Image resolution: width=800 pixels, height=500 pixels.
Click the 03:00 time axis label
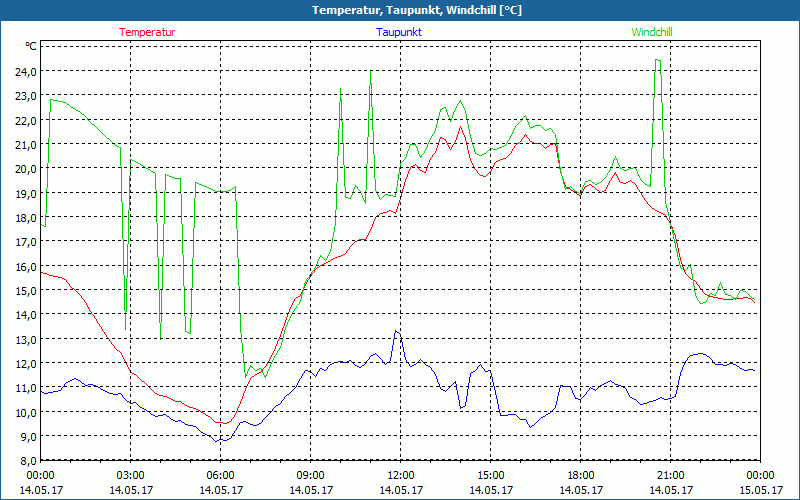131,476
